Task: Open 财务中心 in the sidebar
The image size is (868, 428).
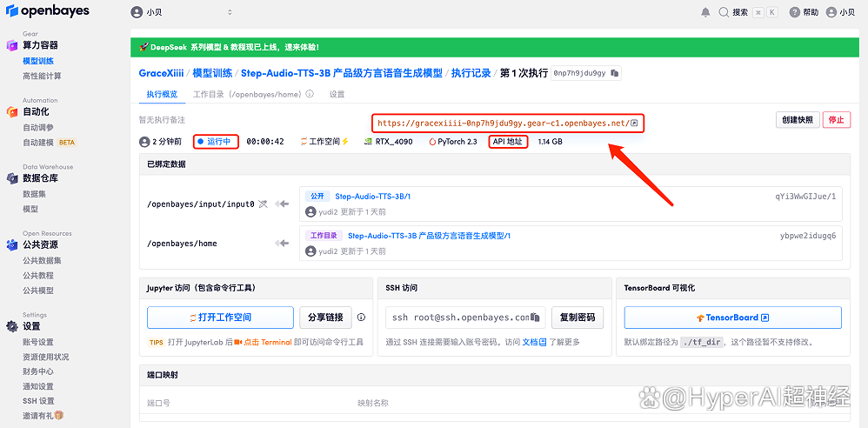Action: tap(38, 371)
